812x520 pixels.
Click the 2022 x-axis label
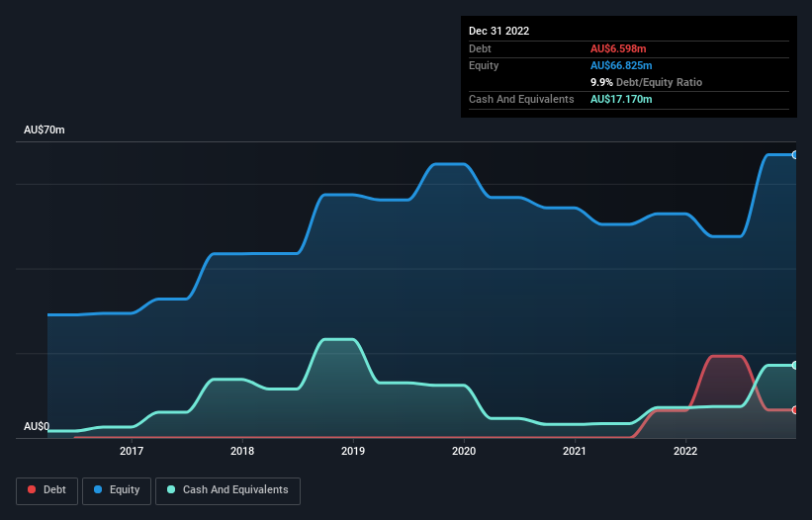coord(685,451)
